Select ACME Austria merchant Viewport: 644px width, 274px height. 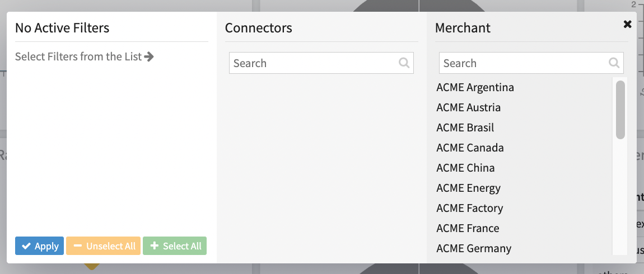[468, 107]
